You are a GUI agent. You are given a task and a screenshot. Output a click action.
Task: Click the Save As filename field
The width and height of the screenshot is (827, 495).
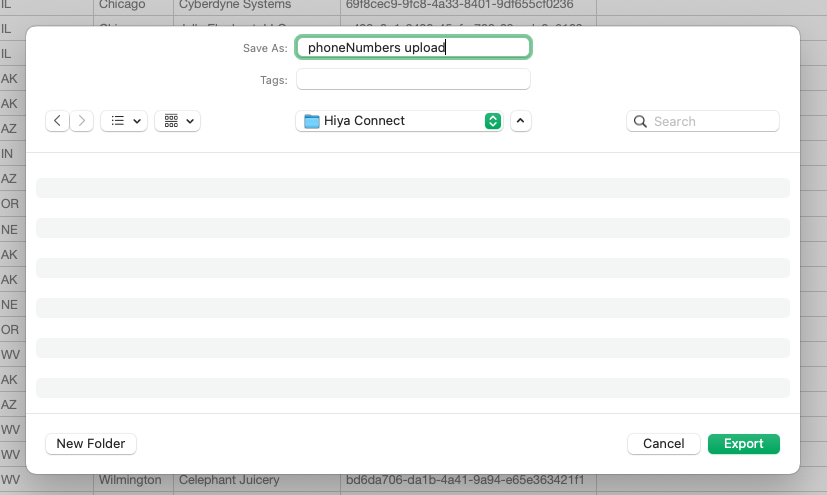(x=413, y=47)
